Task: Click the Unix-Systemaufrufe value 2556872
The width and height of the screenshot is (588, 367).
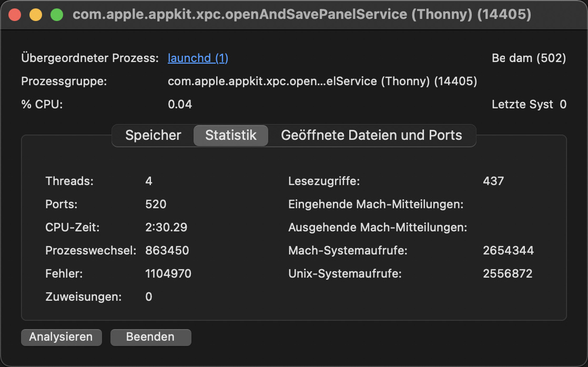Action: point(508,273)
